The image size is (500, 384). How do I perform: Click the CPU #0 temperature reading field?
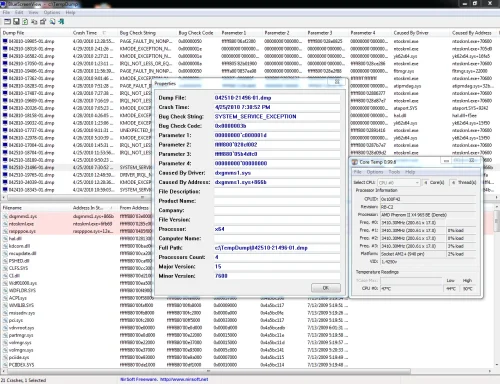click(411, 289)
